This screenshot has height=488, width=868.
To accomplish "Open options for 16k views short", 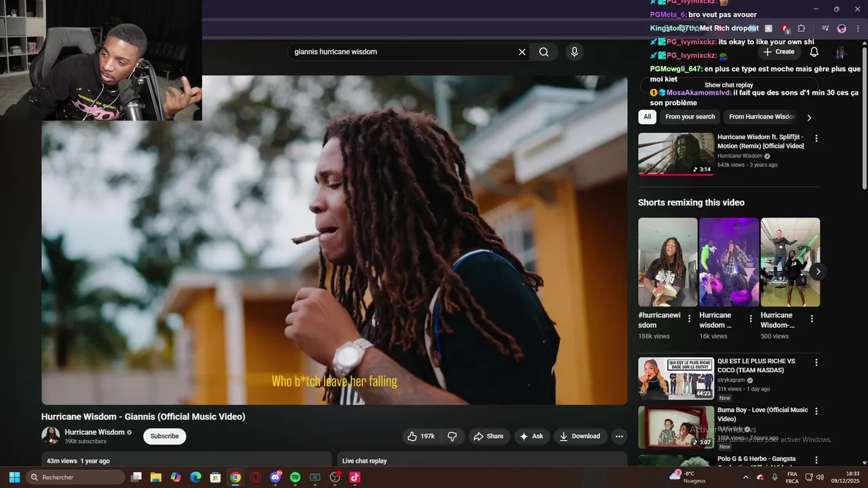I will tap(751, 319).
